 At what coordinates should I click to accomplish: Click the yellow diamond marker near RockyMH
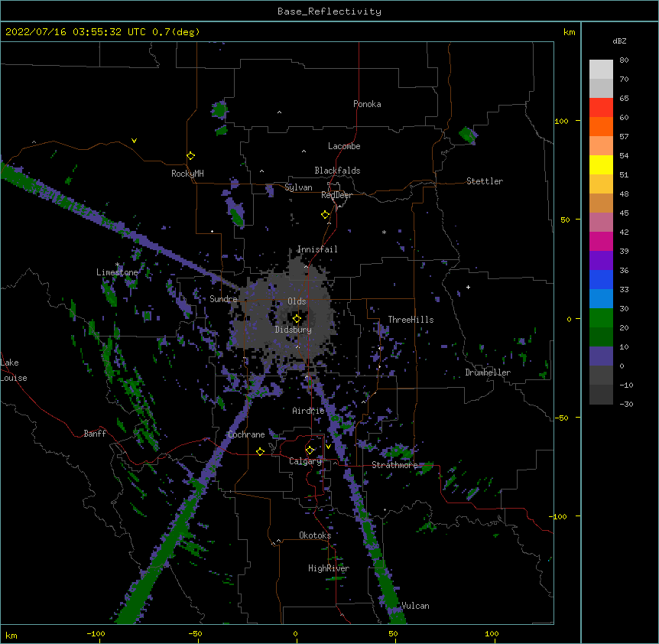[x=190, y=156]
